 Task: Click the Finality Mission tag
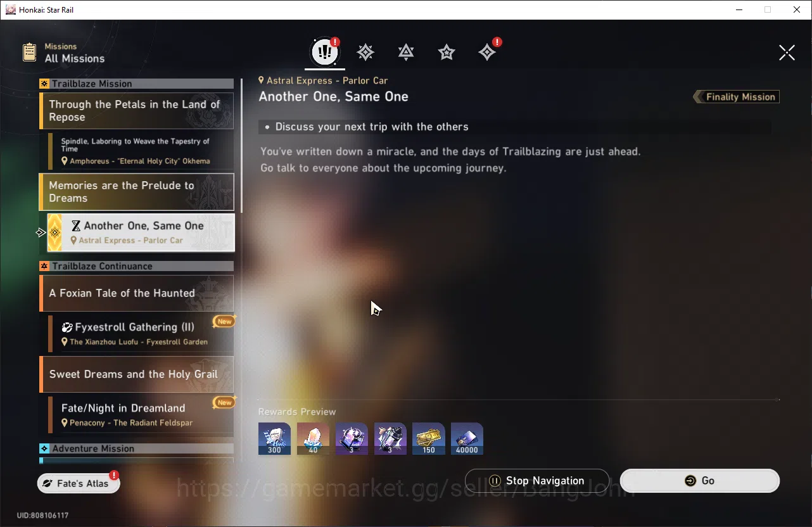coord(737,97)
